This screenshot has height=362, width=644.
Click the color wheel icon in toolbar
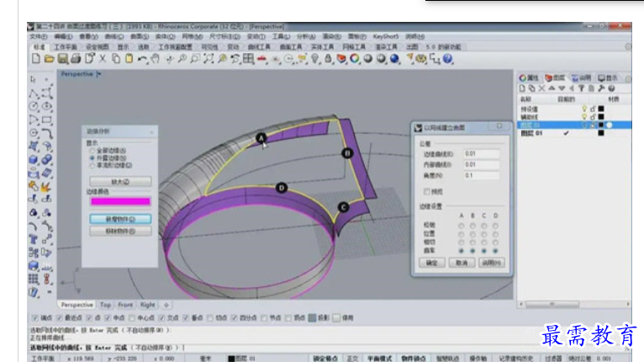[354, 59]
